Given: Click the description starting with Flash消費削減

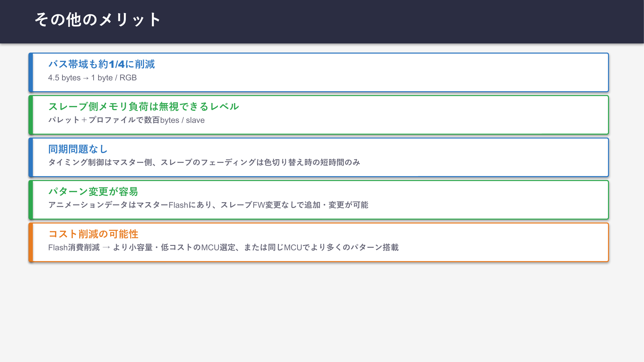Looking at the screenshot, I should [223, 247].
